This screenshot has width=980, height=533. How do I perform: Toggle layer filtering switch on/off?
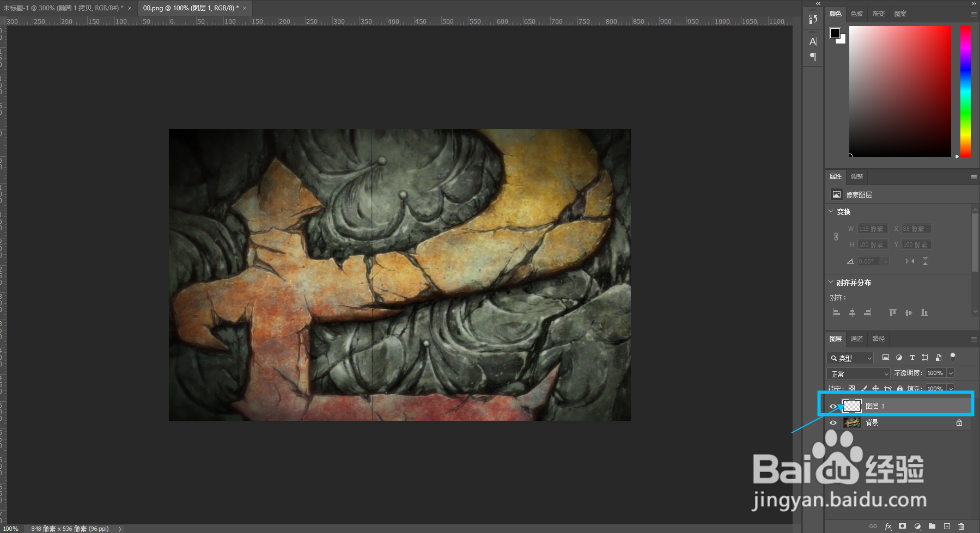pos(953,357)
